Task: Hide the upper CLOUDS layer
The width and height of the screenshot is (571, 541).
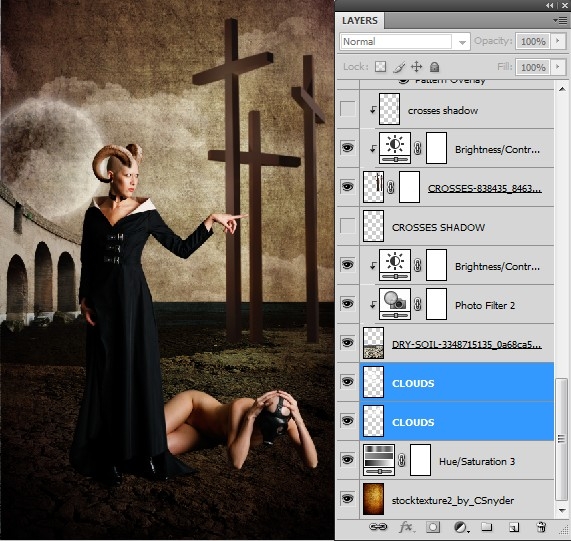Action: [348, 382]
